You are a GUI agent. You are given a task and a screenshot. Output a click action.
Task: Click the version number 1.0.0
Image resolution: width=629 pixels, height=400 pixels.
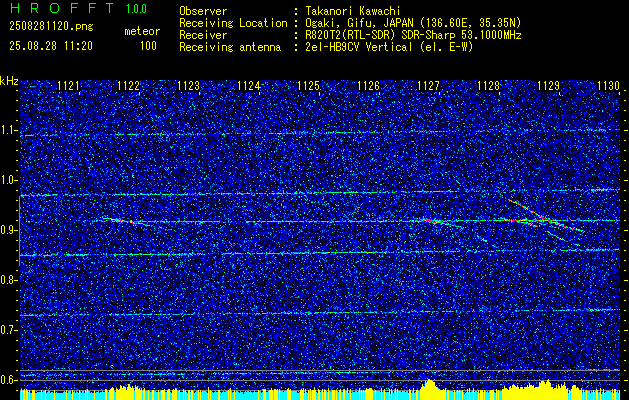pos(136,9)
